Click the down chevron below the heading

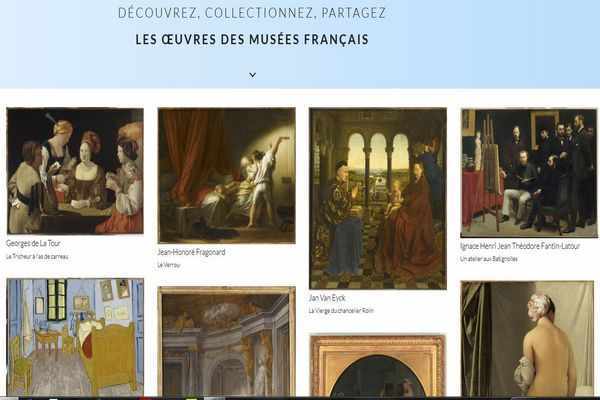253,75
